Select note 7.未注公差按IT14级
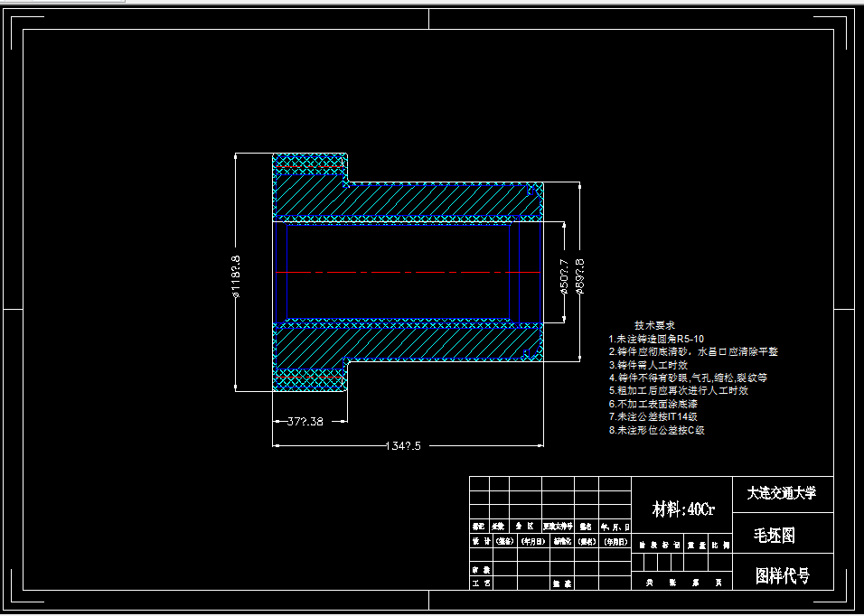Image resolution: width=864 pixels, height=616 pixels. click(653, 416)
